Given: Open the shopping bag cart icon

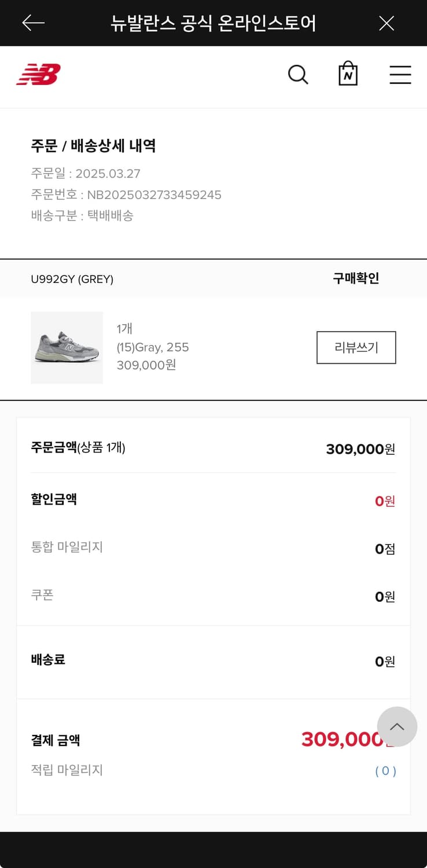Looking at the screenshot, I should click(x=348, y=74).
